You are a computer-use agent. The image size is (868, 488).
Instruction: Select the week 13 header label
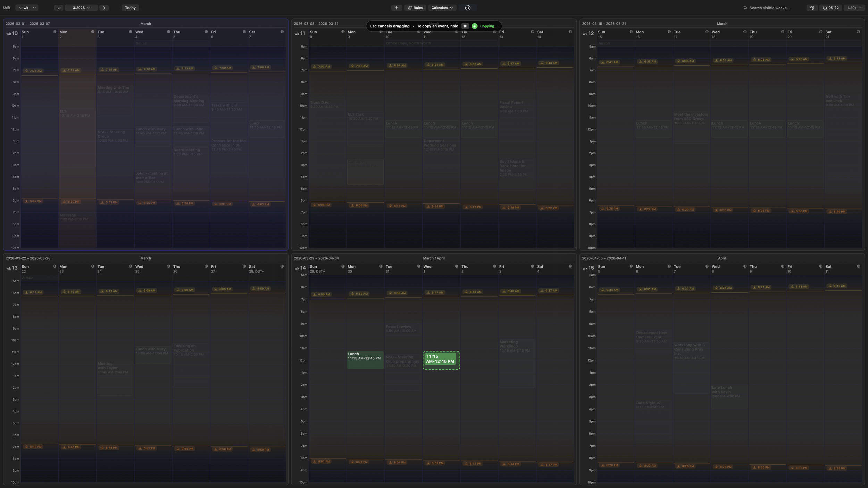point(12,268)
